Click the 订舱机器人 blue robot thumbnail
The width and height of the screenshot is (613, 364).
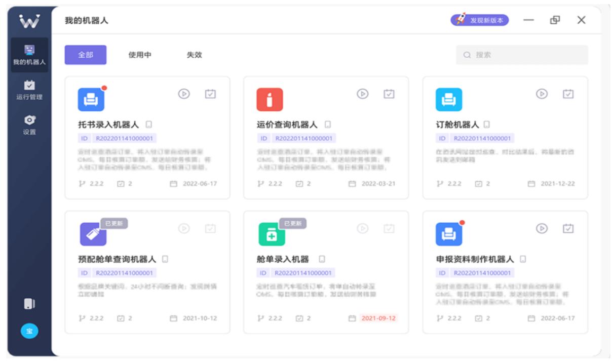(x=449, y=100)
